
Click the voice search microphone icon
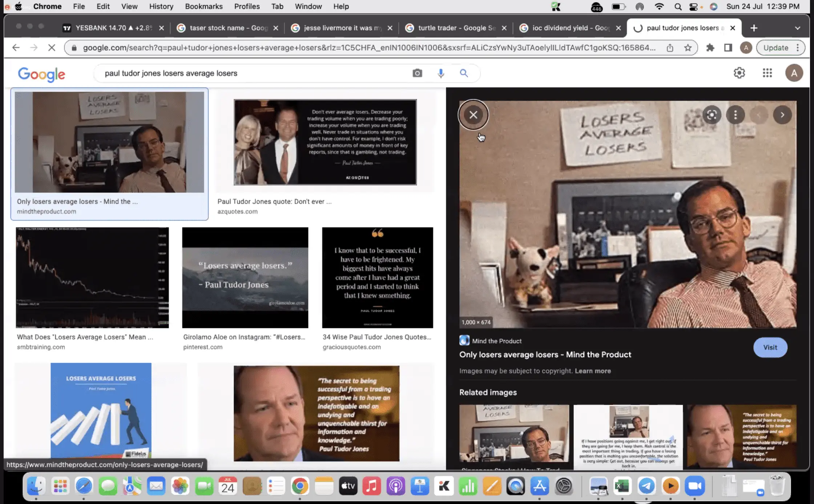440,73
